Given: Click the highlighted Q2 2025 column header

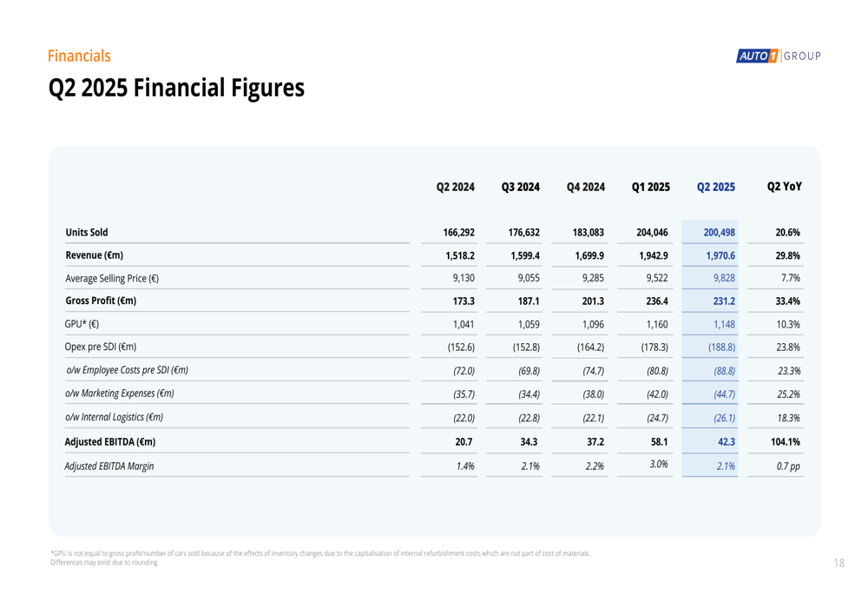Looking at the screenshot, I should click(716, 187).
